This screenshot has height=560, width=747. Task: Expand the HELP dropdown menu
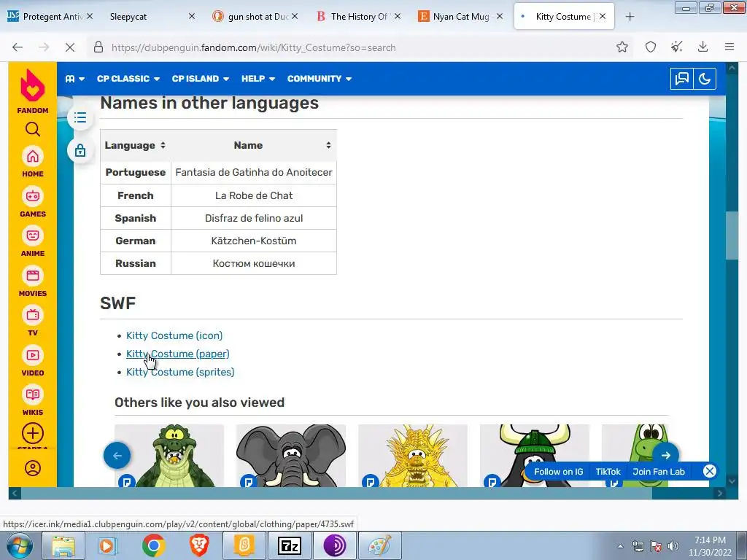pyautogui.click(x=258, y=79)
